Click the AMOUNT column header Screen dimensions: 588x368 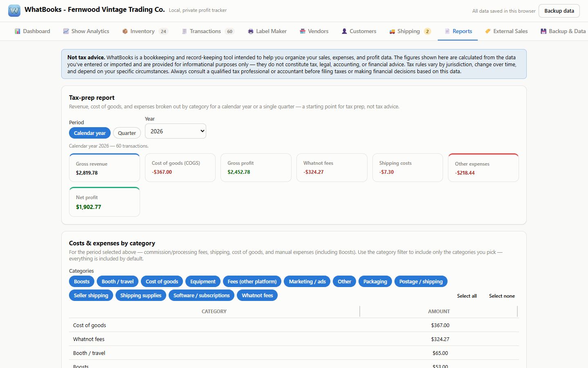pyautogui.click(x=439, y=311)
